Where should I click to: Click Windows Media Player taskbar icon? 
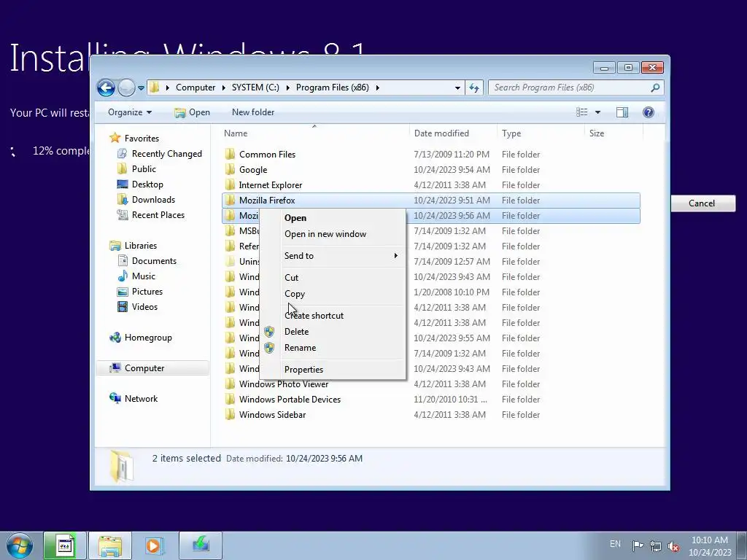[x=154, y=545]
